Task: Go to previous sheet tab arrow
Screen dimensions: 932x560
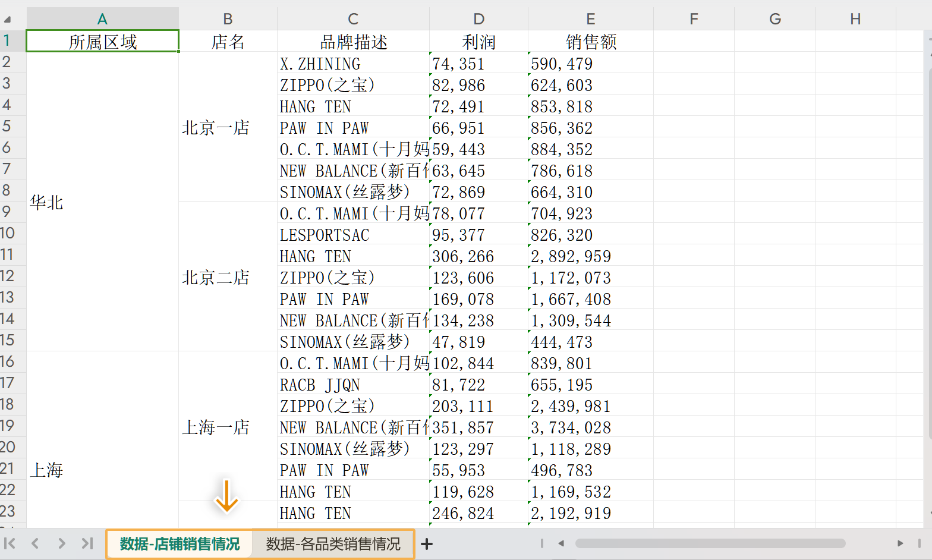Action: (x=35, y=543)
